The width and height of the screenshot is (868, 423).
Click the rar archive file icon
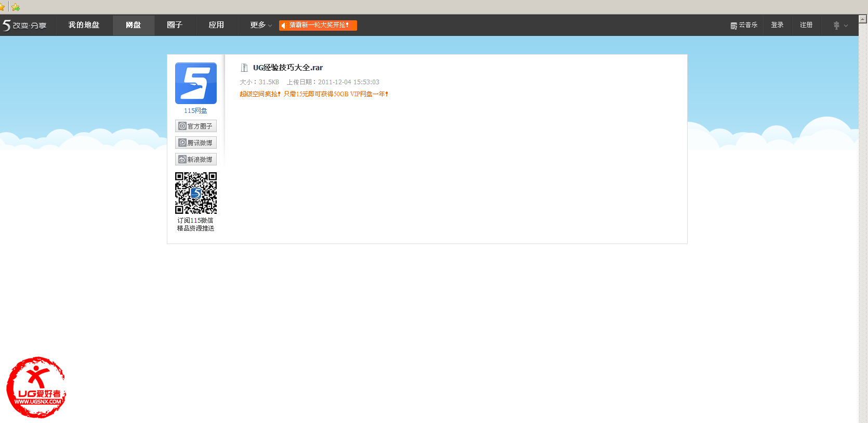pyautogui.click(x=244, y=68)
